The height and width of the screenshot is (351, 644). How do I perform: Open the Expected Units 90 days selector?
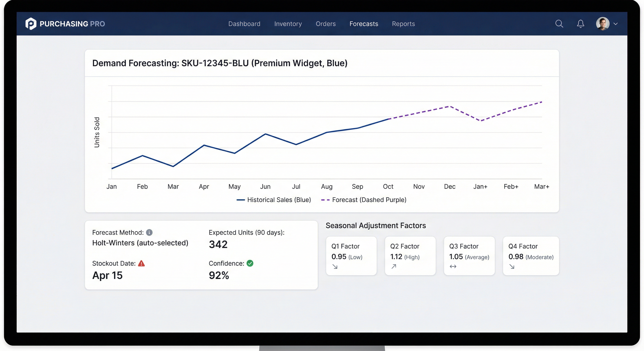click(x=246, y=233)
